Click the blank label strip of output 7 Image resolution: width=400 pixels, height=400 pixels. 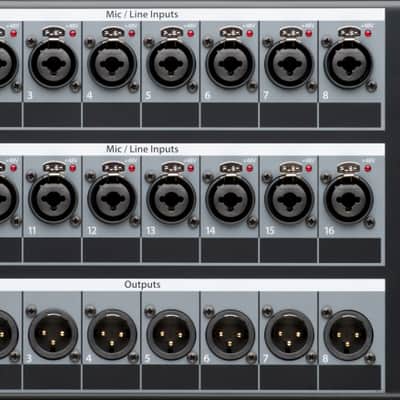(x=288, y=377)
